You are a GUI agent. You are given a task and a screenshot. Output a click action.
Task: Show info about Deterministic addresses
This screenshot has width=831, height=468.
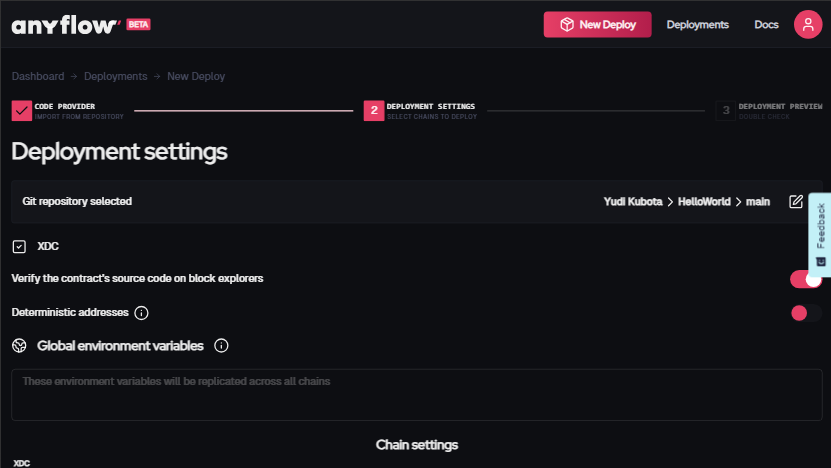click(x=141, y=313)
